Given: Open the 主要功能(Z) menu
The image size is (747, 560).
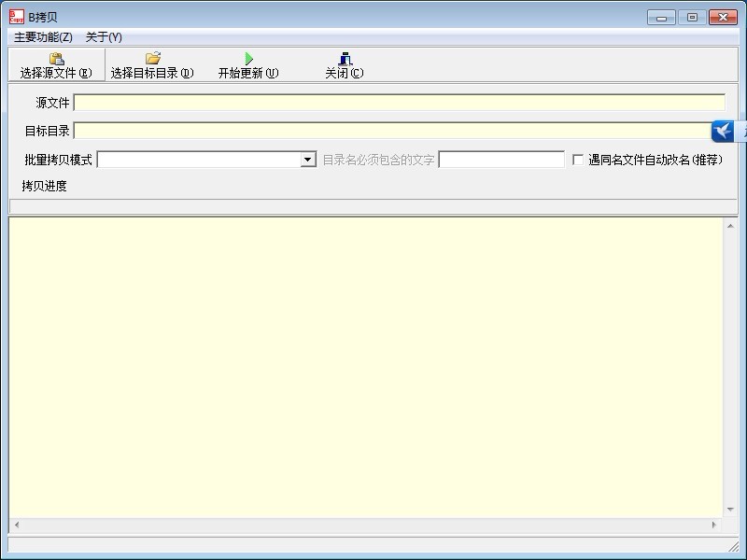Looking at the screenshot, I should 43,37.
